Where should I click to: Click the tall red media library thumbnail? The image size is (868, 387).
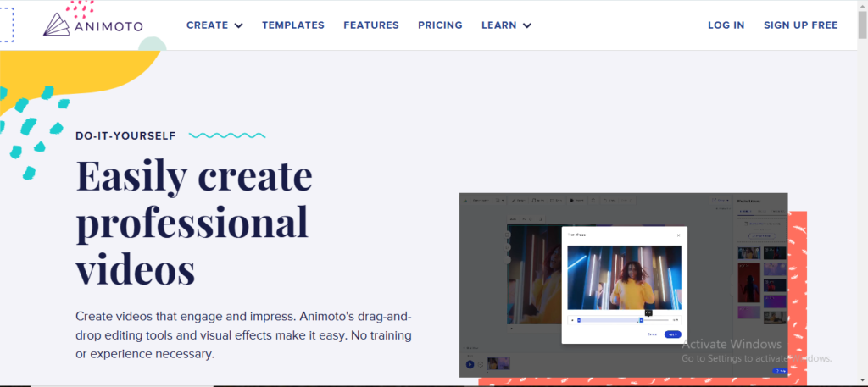tap(748, 283)
